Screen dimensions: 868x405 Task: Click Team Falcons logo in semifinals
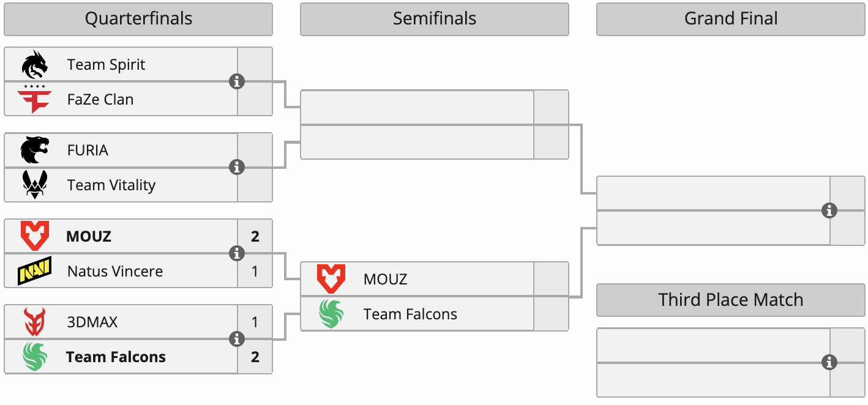coord(331,314)
